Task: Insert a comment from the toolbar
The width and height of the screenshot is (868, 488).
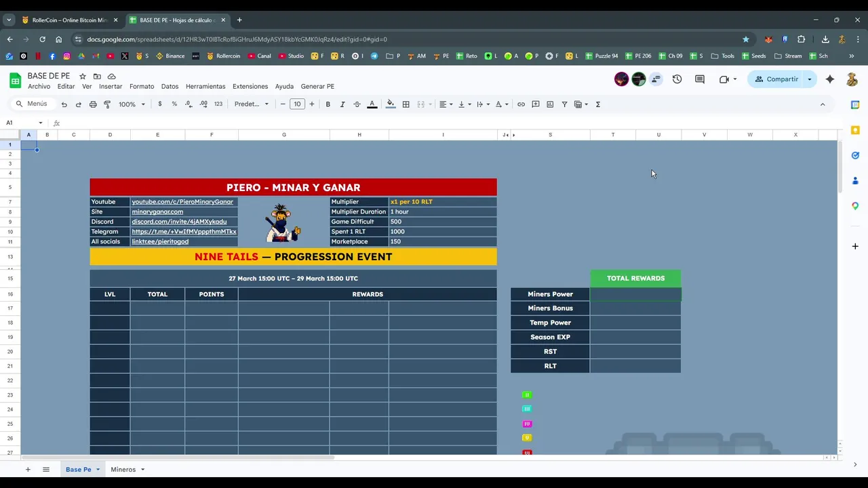Action: [x=536, y=104]
